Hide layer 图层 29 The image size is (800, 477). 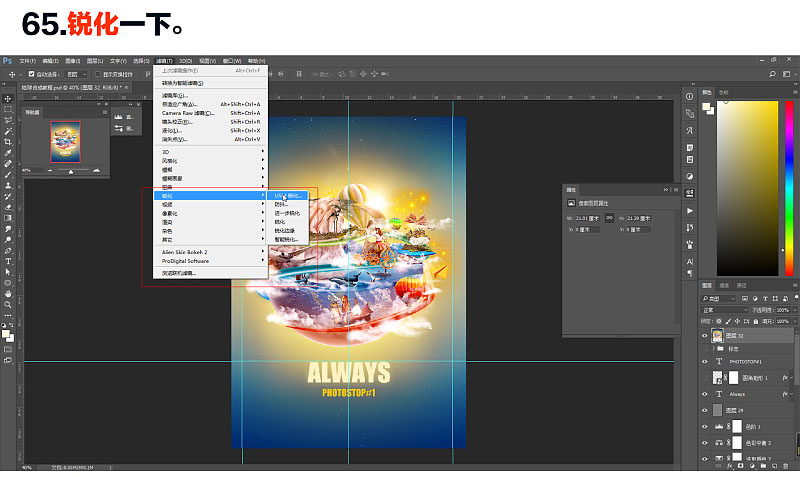tap(705, 410)
